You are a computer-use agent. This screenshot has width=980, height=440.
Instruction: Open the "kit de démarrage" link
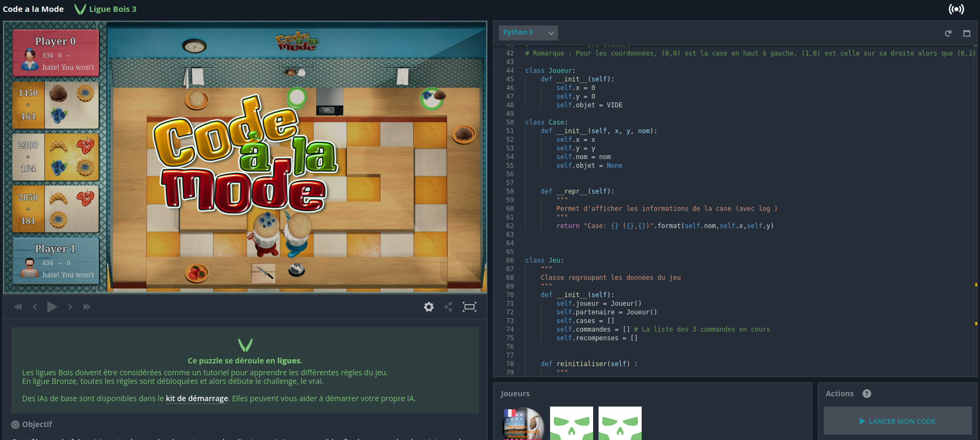[197, 398]
